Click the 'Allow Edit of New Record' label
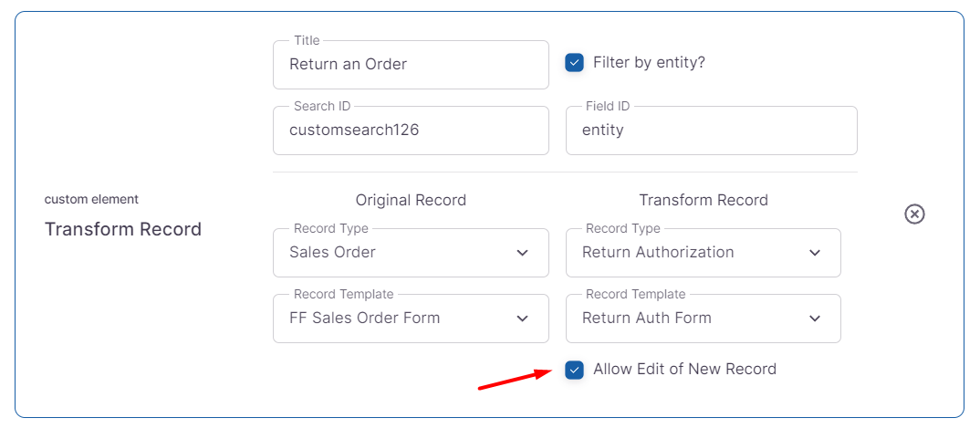Image resolution: width=980 pixels, height=439 pixels. click(x=684, y=370)
